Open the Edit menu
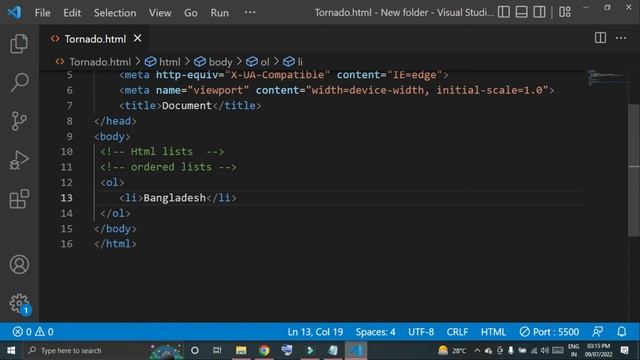 coord(72,13)
